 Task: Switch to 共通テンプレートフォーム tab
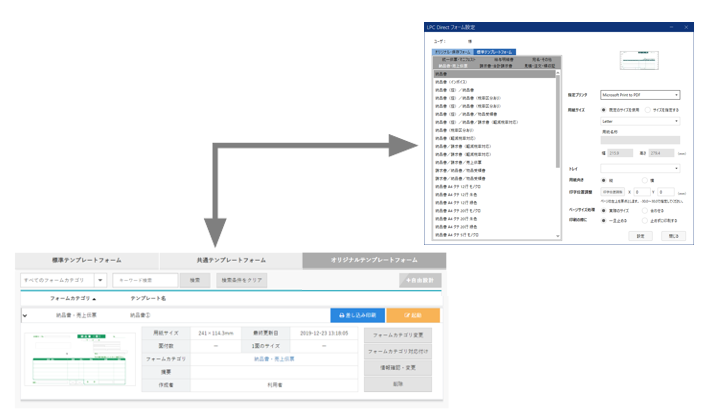231,260
